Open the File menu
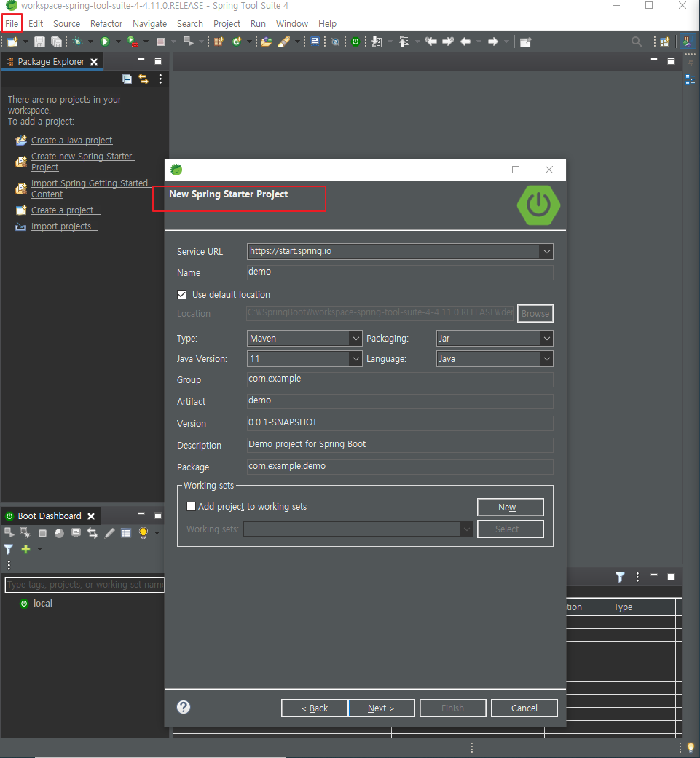The image size is (700, 758). click(x=12, y=24)
